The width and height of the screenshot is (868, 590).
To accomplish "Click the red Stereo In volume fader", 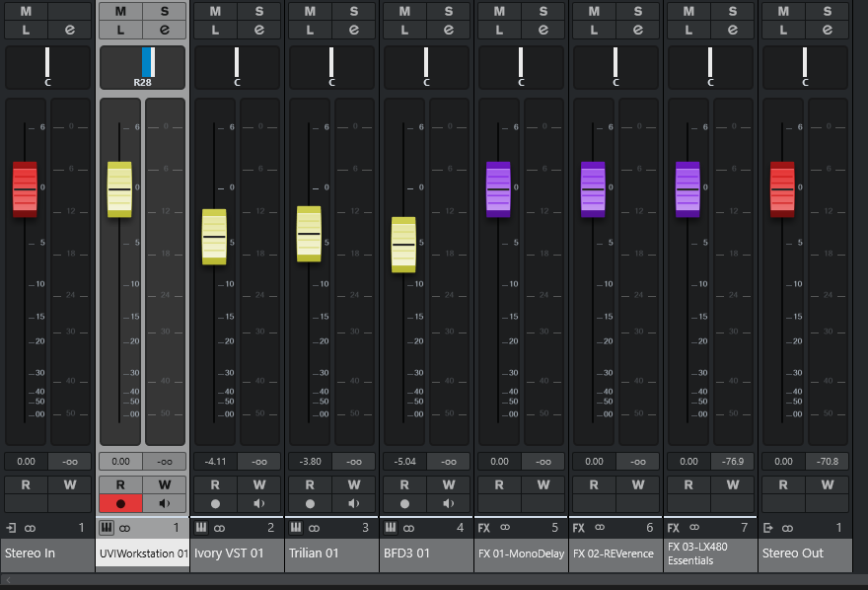I will (x=25, y=189).
